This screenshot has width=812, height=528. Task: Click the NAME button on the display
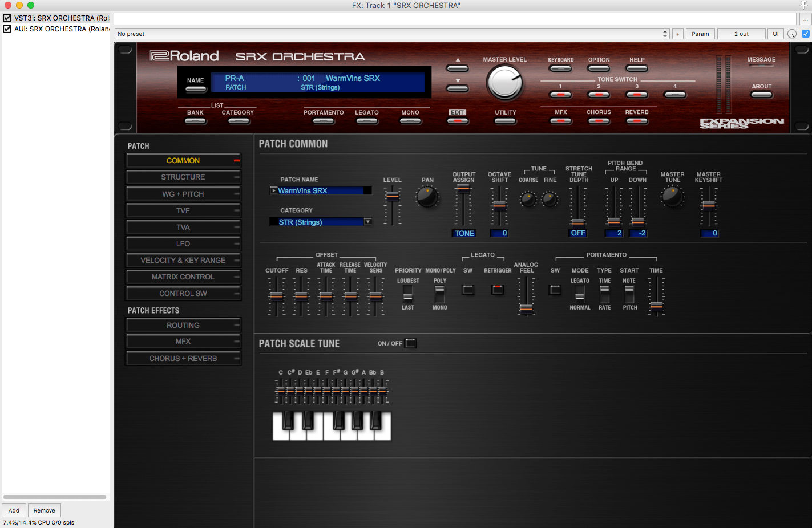[x=195, y=89]
